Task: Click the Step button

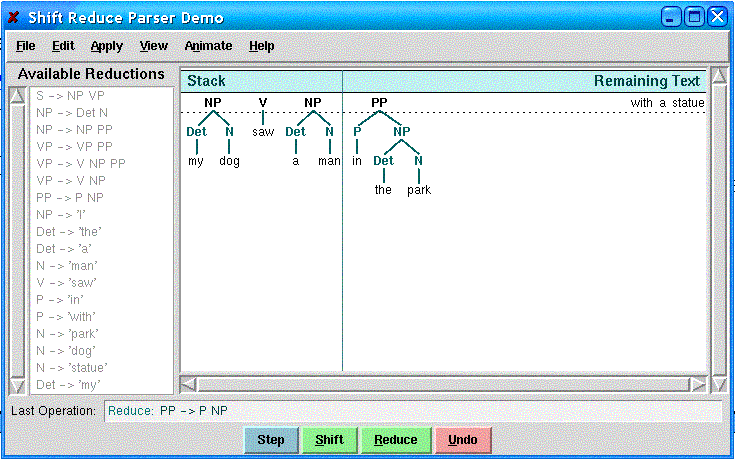Action: tap(271, 440)
